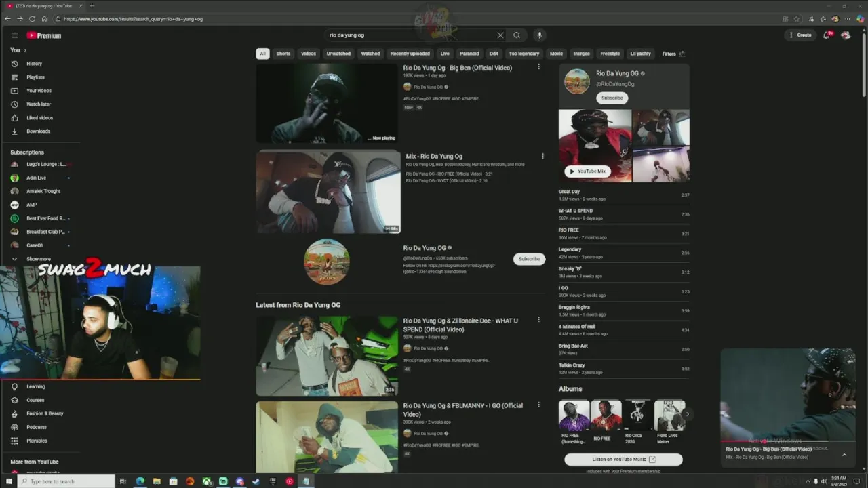Open the RIO FREE album cover
This screenshot has width=868, height=488.
coord(606,415)
